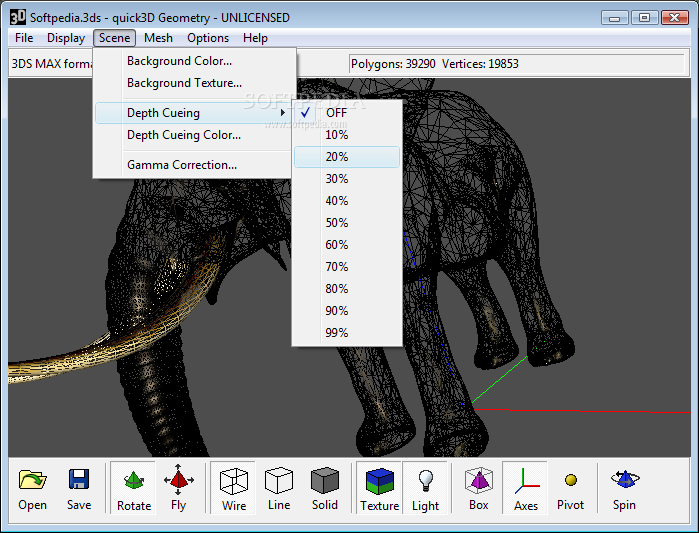Select the checked OFF depth cueing option
This screenshot has width=699, height=533.
pos(347,113)
